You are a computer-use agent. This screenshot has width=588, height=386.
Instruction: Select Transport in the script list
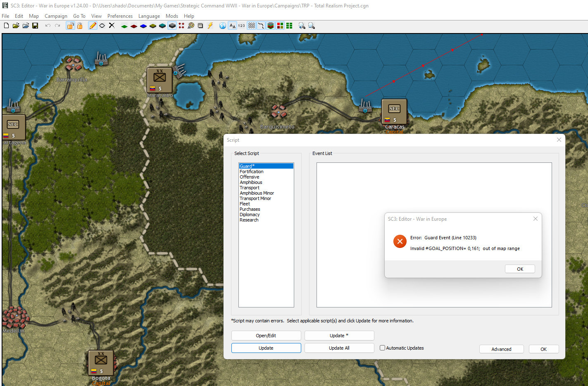click(x=266, y=188)
